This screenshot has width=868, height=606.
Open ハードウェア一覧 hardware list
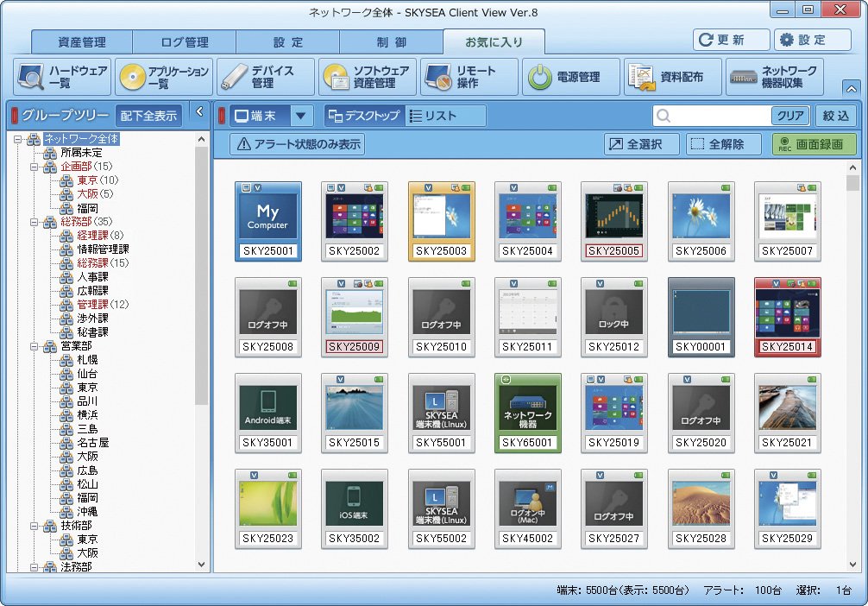(x=62, y=77)
